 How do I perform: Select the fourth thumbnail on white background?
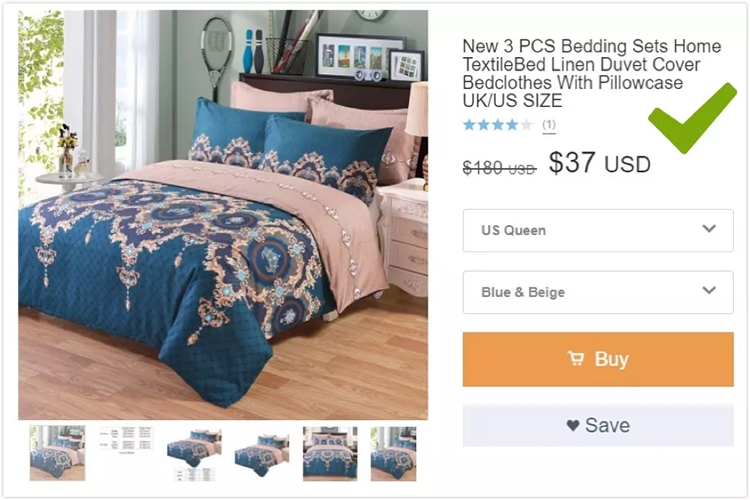(262, 454)
